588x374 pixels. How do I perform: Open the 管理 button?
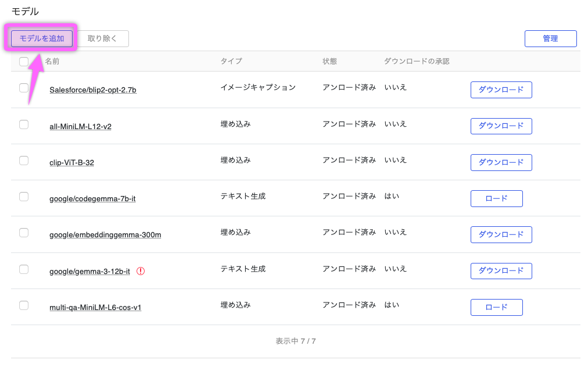(x=550, y=38)
